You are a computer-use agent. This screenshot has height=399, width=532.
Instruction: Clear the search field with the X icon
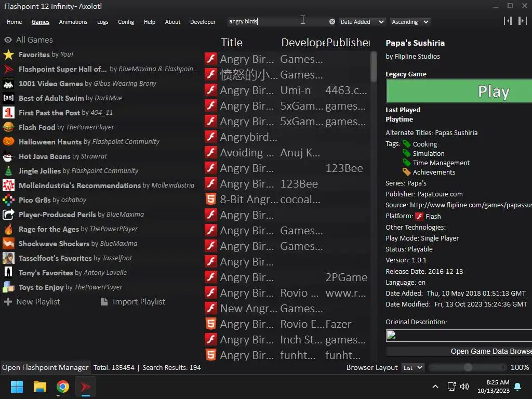tap(332, 22)
